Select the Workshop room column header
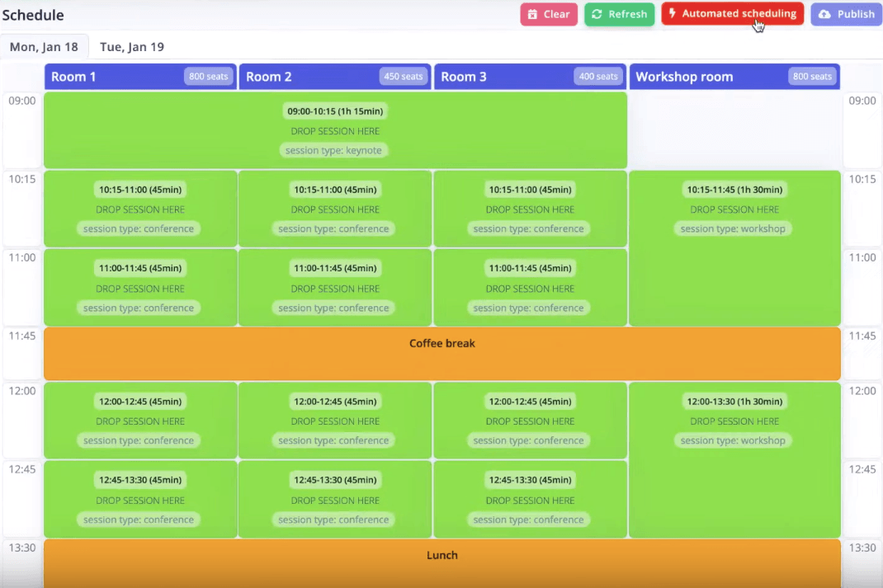The image size is (883, 588). (x=734, y=77)
